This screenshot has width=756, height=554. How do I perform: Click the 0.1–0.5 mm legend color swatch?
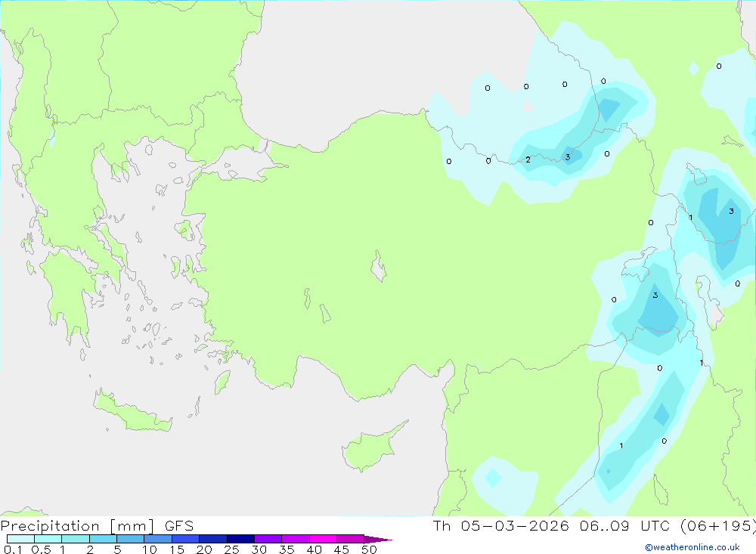click(x=20, y=539)
